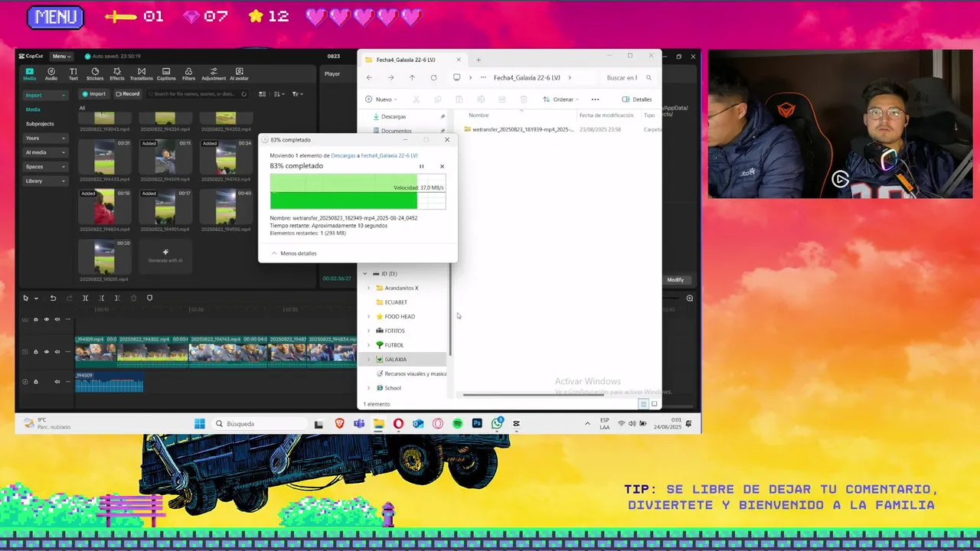Open the Adjustment panel in CapCut
The height and width of the screenshot is (551, 980).
pyautogui.click(x=214, y=74)
